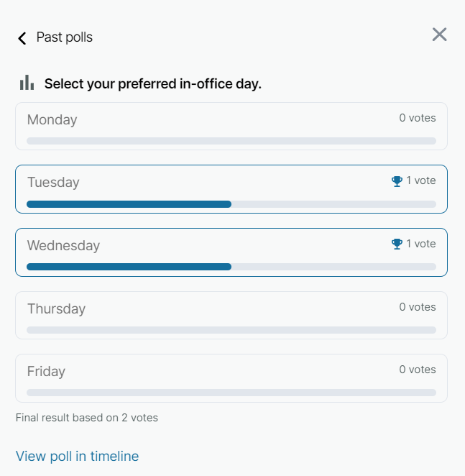
Task: Select the Tuesday poll option label
Action: 53,183
